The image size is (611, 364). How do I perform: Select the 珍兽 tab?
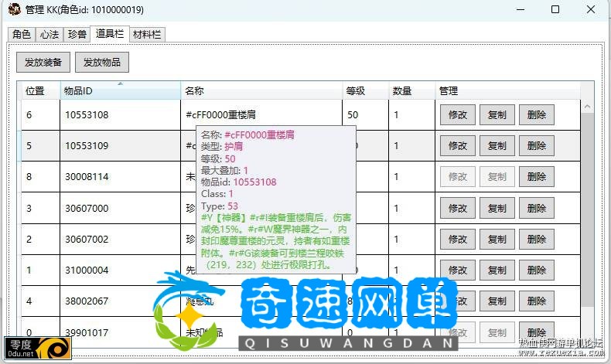tap(77, 35)
